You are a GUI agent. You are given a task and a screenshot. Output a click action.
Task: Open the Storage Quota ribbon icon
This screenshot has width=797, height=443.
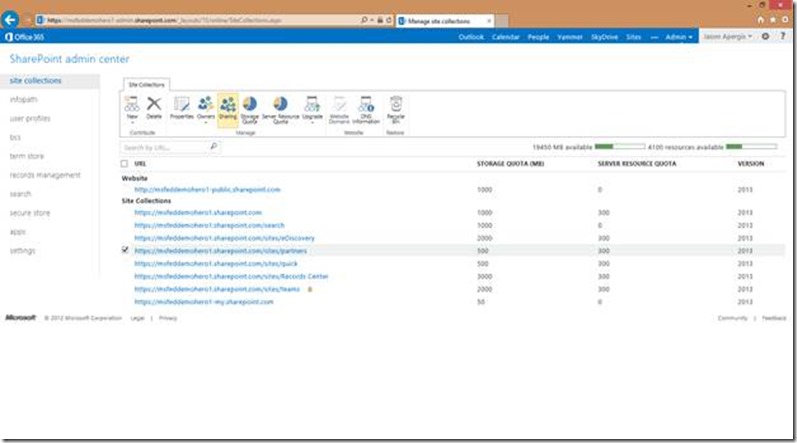(x=250, y=104)
